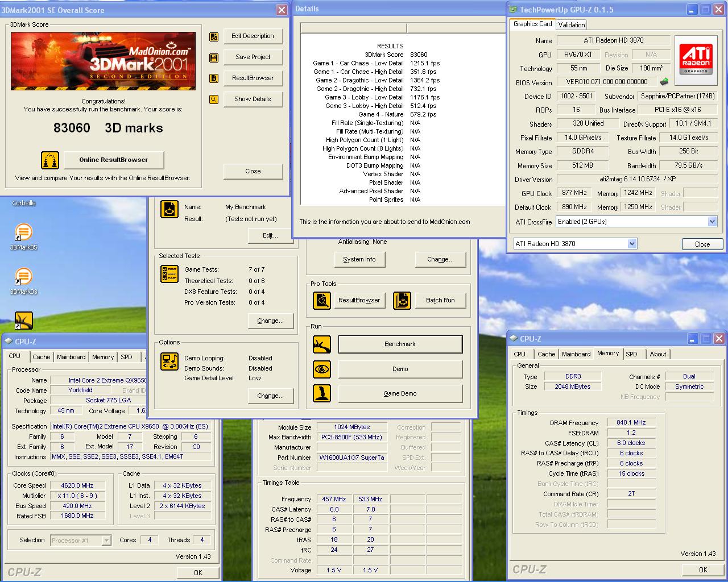The width and height of the screenshot is (728, 582).
Task: Click the DRAM Frequency 840.1 MHz field
Action: click(631, 423)
